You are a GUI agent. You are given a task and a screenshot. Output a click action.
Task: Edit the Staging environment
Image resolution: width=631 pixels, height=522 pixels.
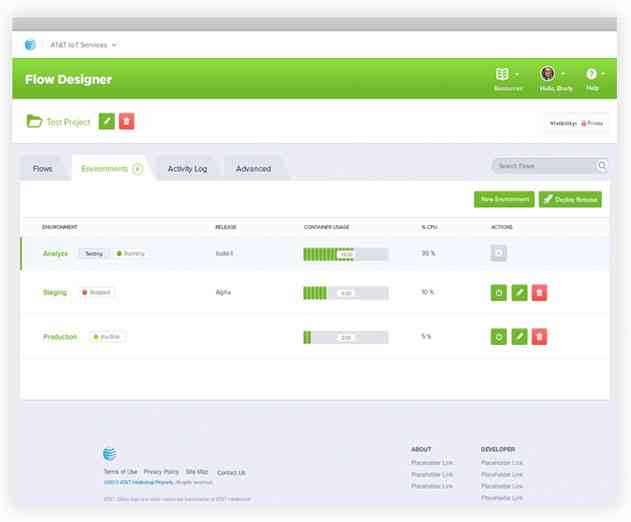pyautogui.click(x=519, y=293)
